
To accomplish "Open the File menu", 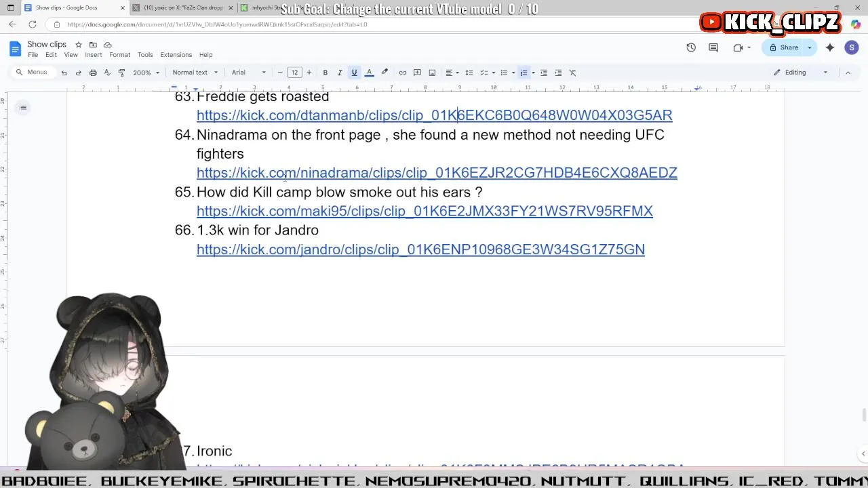I will click(x=33, y=55).
